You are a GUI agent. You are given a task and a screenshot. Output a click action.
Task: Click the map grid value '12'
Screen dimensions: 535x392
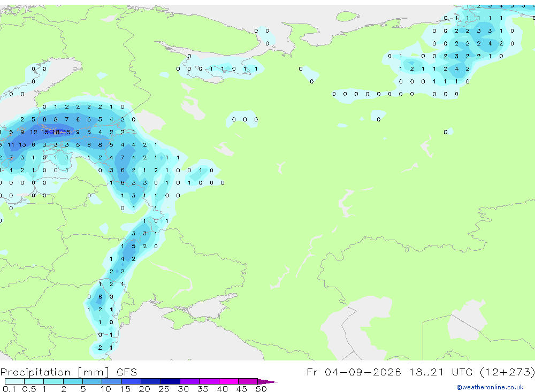click(33, 132)
